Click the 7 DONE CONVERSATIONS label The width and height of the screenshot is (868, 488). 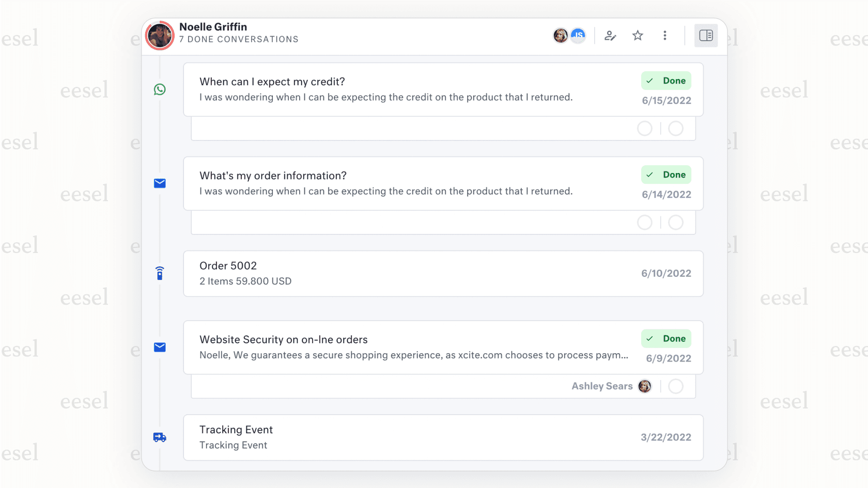(239, 39)
